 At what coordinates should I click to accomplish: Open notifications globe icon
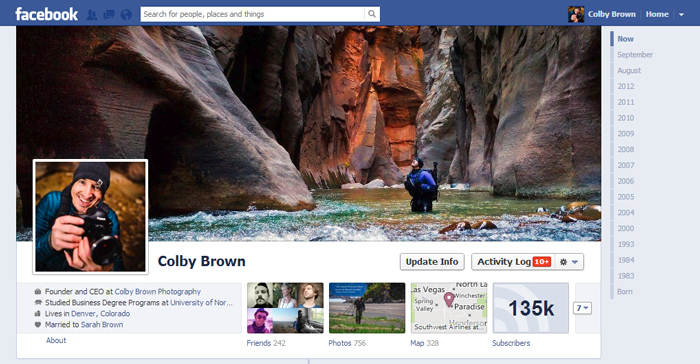[126, 15]
